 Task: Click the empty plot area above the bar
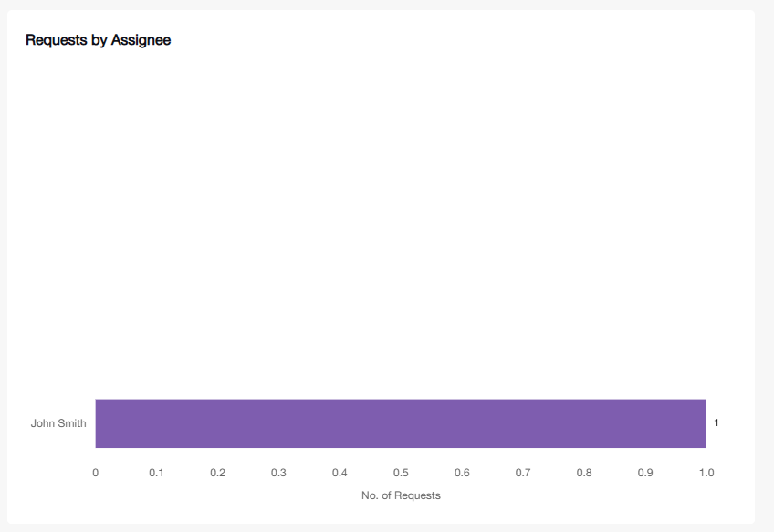pos(400,228)
